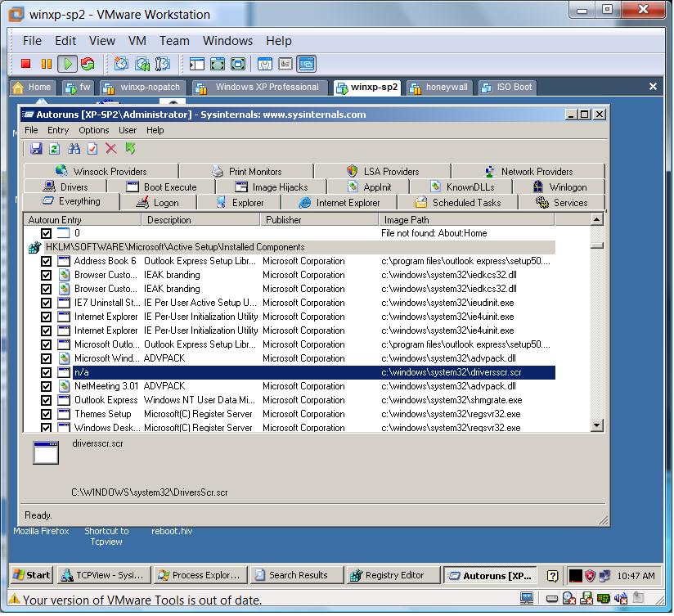
Task: Click the list scrollbar up arrow
Action: point(596,219)
